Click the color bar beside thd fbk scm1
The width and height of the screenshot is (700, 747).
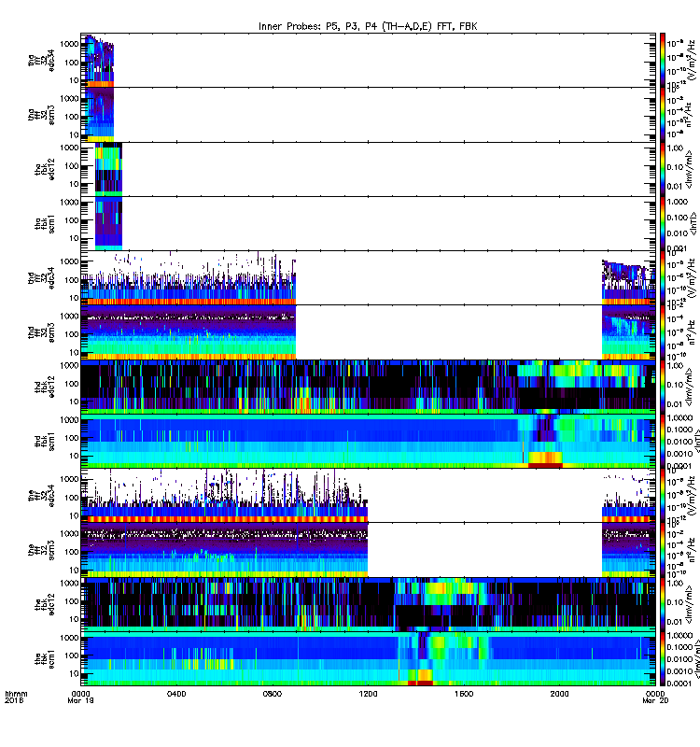click(x=663, y=441)
